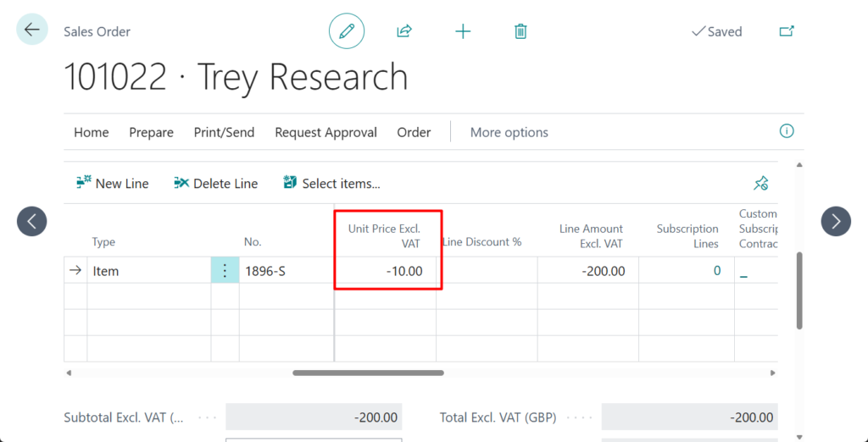Click Select items button
This screenshot has width=868, height=442.
tap(331, 183)
